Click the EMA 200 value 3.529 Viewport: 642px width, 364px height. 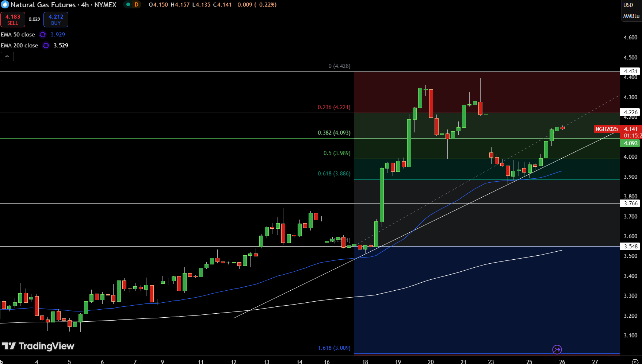point(61,46)
